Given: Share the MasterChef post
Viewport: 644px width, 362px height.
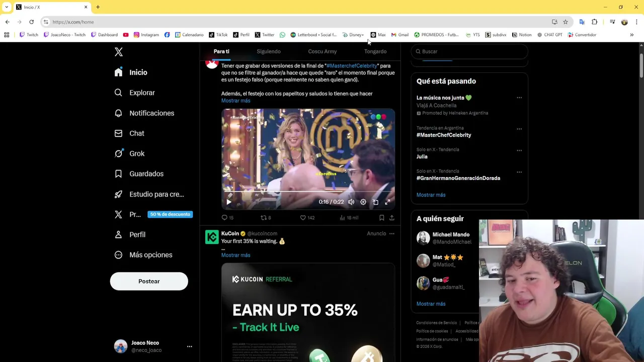Looking at the screenshot, I should click(392, 218).
